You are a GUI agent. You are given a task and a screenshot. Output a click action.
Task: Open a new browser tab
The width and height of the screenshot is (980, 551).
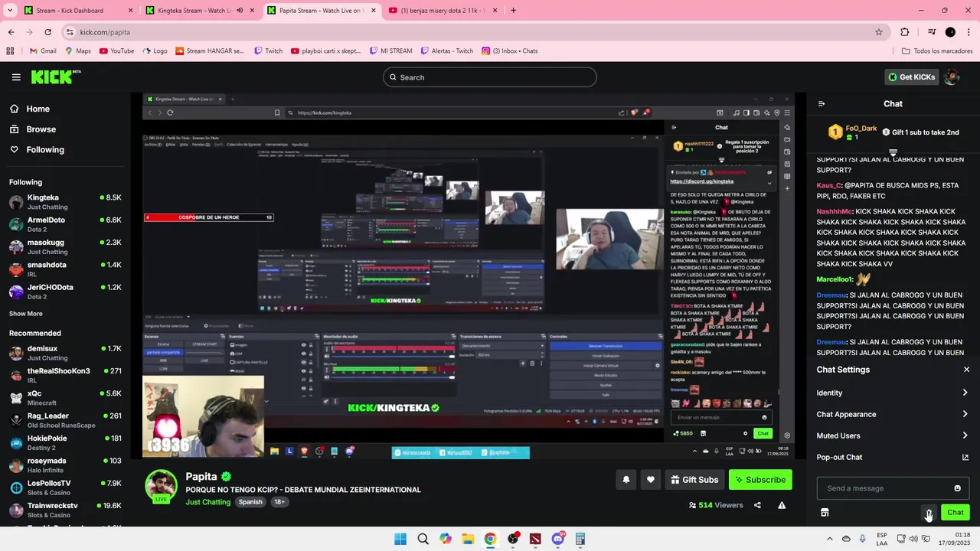(x=513, y=11)
